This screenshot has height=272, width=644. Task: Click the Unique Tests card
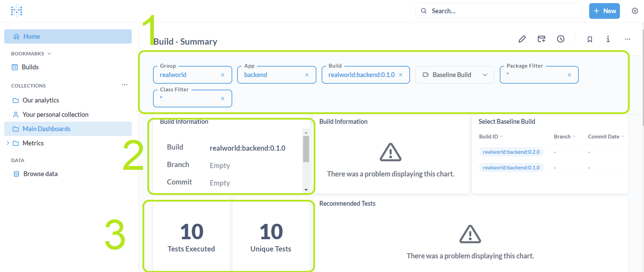pos(271,234)
